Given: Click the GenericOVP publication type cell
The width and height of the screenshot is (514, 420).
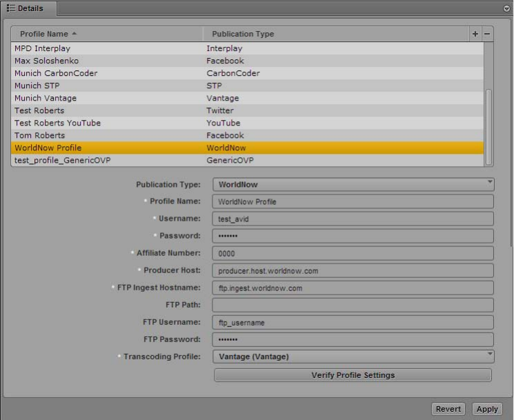Looking at the screenshot, I should (230, 161).
